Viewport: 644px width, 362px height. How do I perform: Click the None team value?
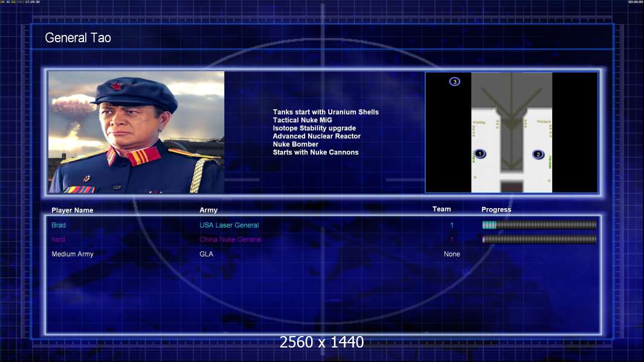tap(452, 254)
